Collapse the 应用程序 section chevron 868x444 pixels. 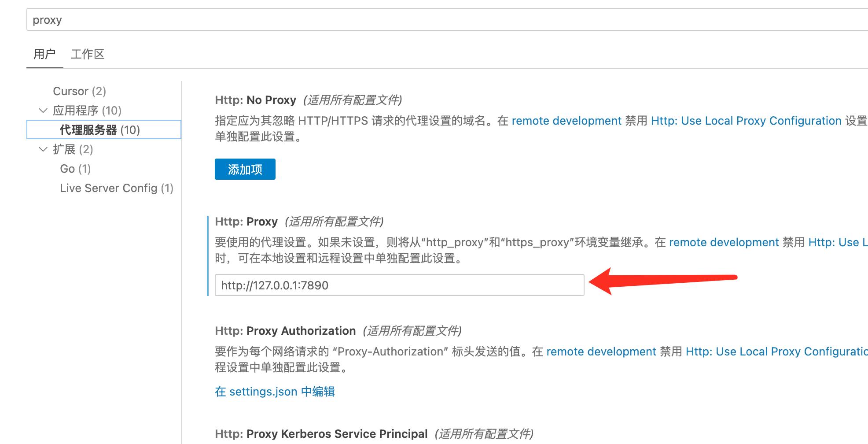coord(43,111)
